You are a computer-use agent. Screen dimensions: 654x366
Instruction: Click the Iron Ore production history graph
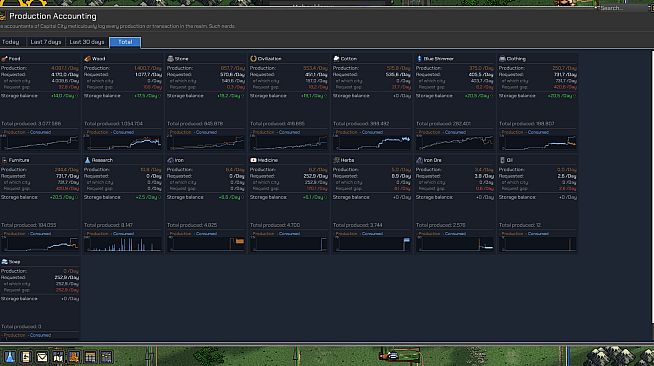point(455,244)
